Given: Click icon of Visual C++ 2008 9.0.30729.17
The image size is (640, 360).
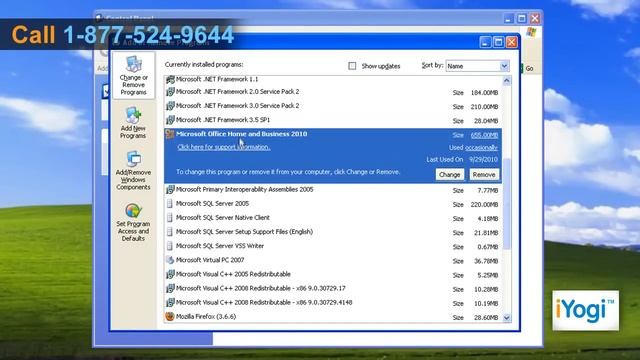Looking at the screenshot, I should coord(170,289).
